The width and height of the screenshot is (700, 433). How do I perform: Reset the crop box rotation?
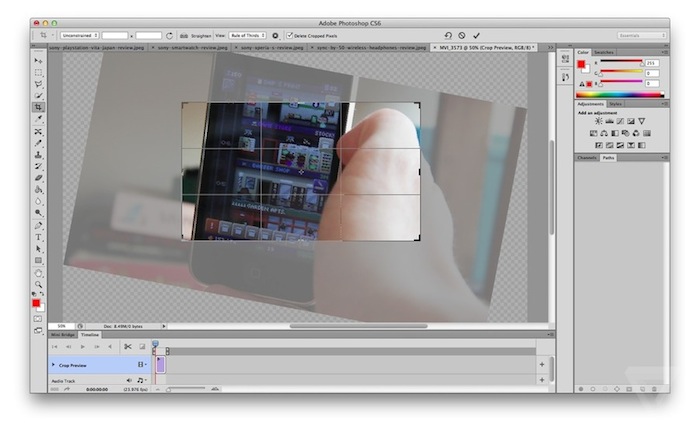pos(448,35)
